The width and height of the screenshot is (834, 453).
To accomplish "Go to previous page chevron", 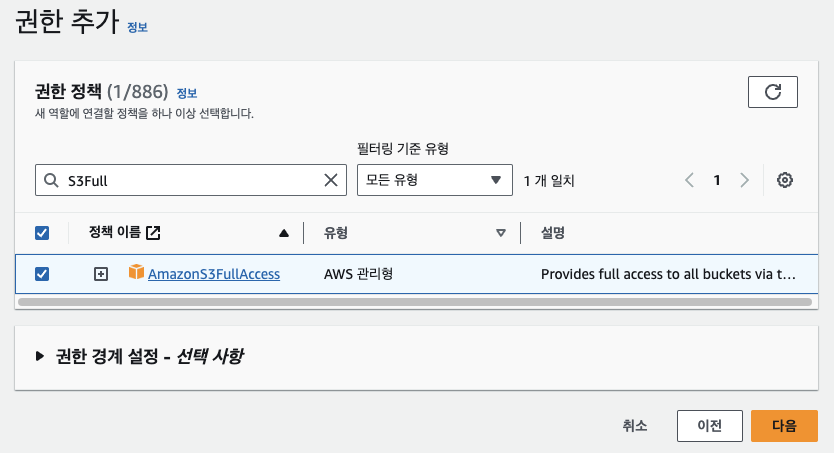I will (x=689, y=180).
